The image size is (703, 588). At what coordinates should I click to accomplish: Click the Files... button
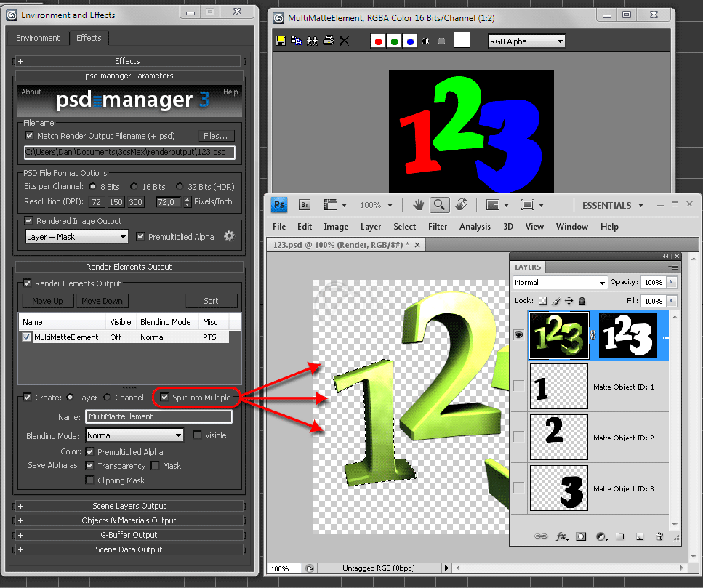pos(216,136)
